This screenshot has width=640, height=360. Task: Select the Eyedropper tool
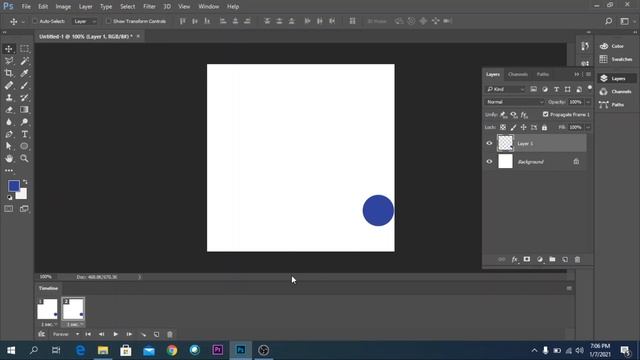[x=24, y=73]
